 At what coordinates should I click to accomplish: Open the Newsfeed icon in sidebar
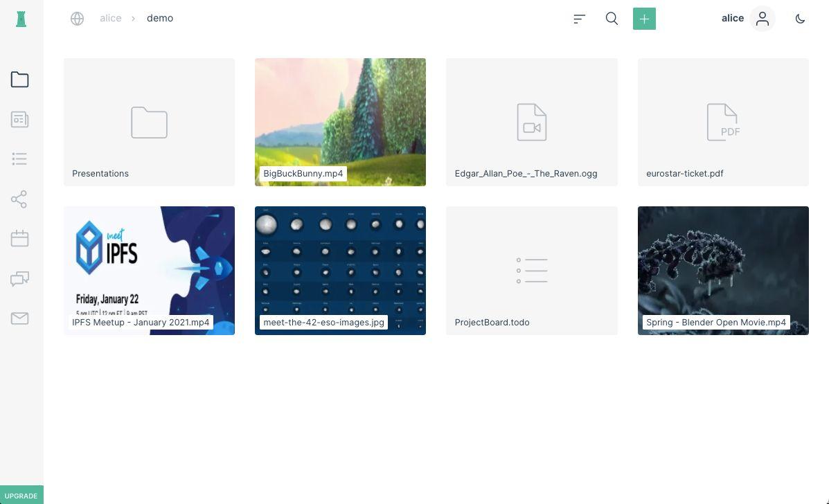(x=19, y=119)
